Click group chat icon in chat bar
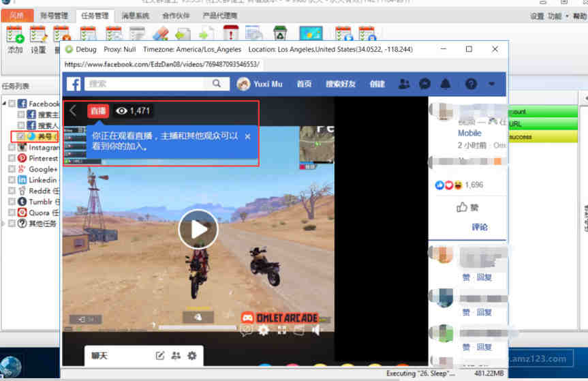588x381 pixels. point(176,356)
